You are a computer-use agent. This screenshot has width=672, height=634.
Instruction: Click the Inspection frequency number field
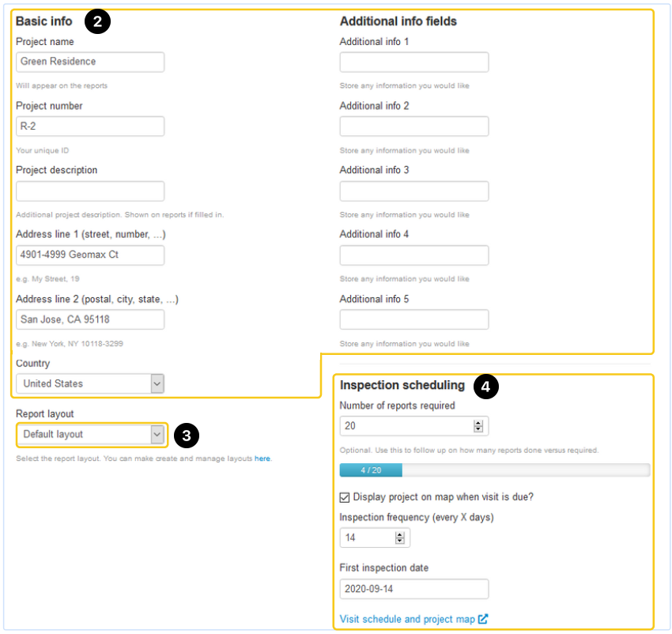(368, 538)
